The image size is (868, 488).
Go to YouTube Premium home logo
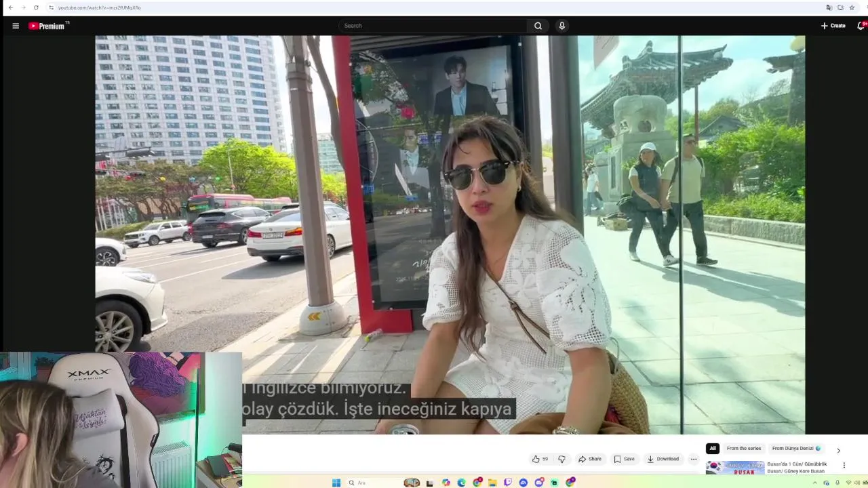pos(47,26)
